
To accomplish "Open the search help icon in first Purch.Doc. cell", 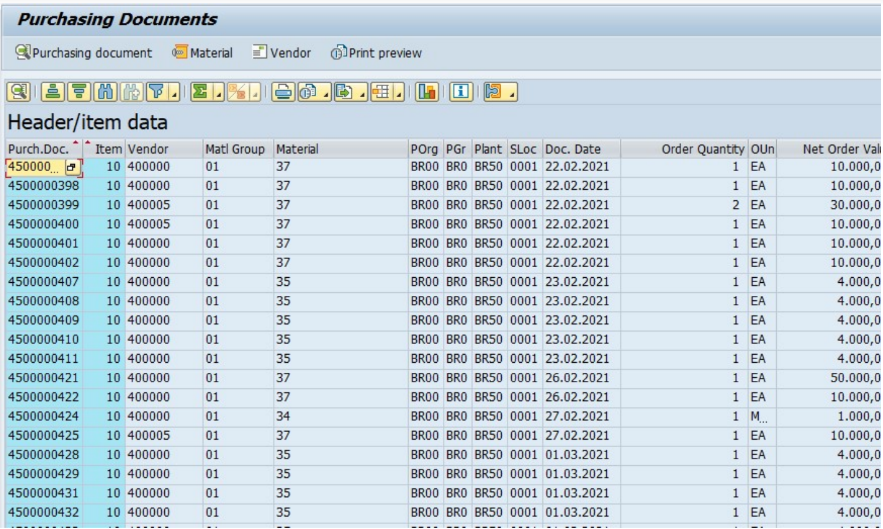I will [72, 167].
